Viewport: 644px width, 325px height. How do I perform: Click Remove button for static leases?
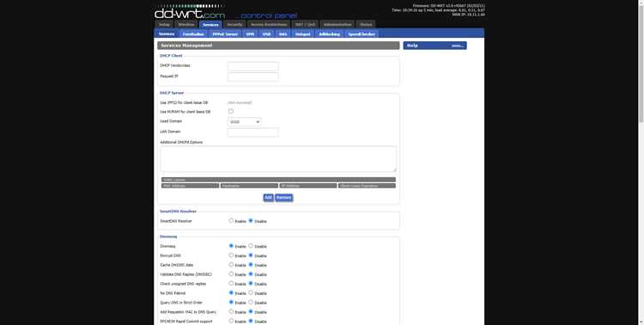coord(284,198)
